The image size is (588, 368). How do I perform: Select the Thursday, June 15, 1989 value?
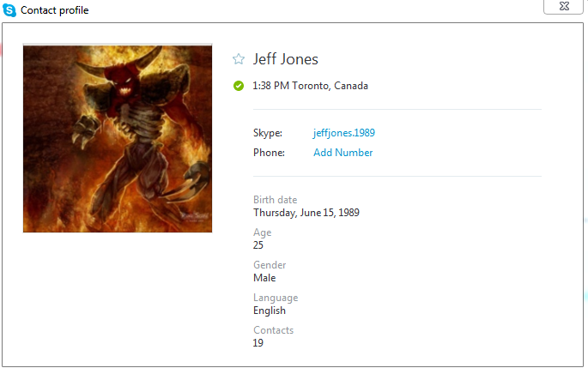(306, 213)
